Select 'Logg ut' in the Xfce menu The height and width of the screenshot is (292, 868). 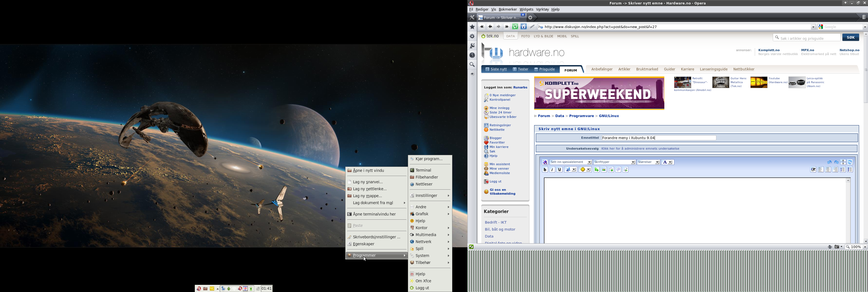coord(430,288)
